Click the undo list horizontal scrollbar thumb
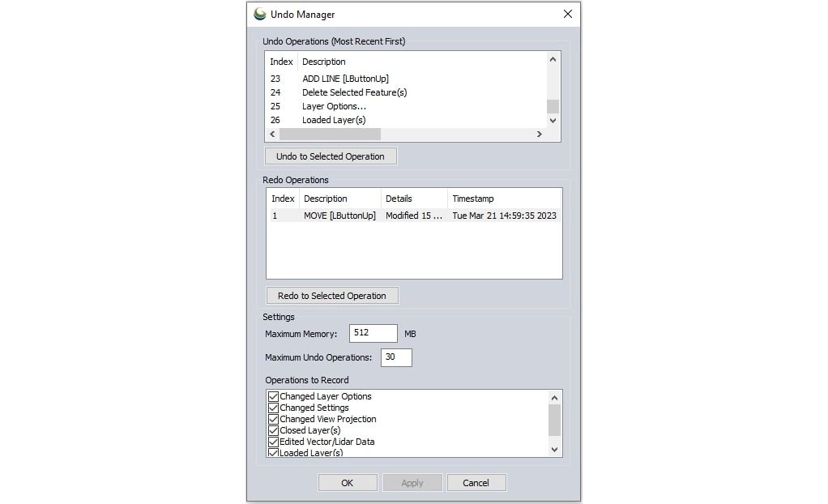 click(x=330, y=135)
